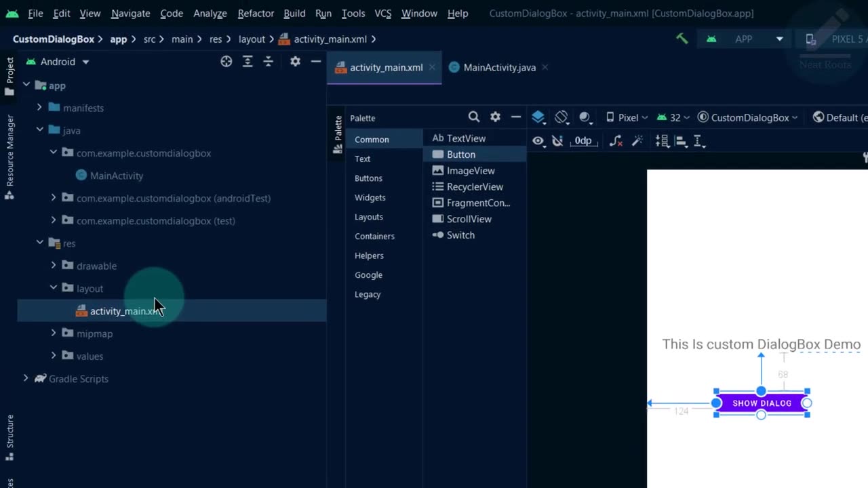
Task: Collapse all icon in Project panel
Action: point(268,62)
